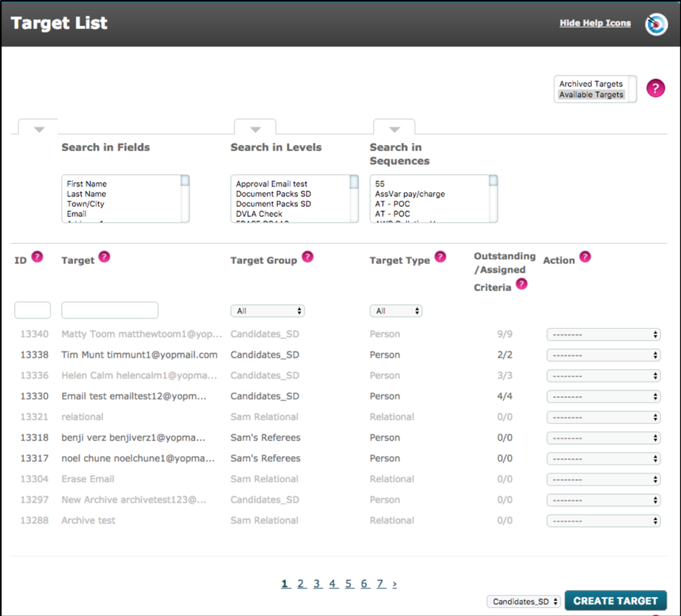Click the 9/9 criteria value
The height and width of the screenshot is (616, 681).
coord(505,334)
